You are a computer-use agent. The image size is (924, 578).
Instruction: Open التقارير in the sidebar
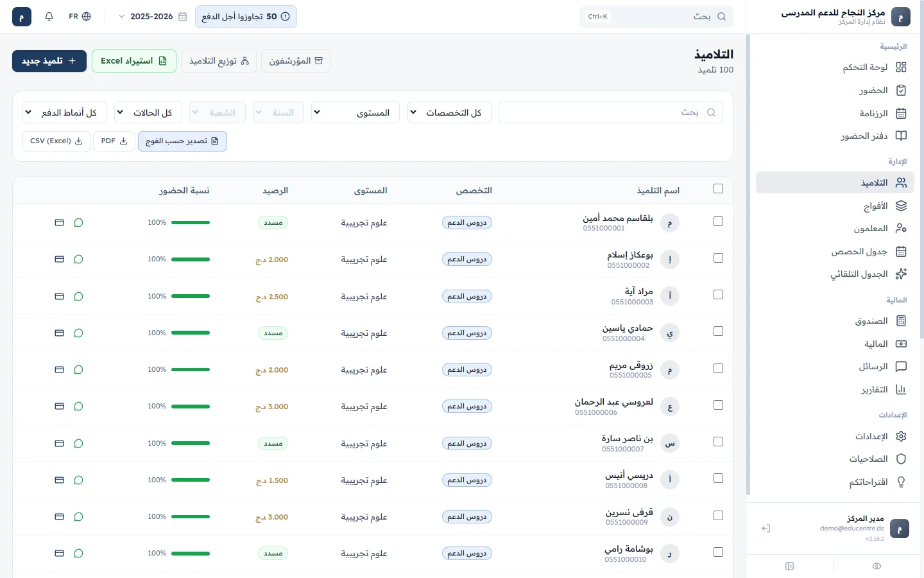pyautogui.click(x=835, y=390)
